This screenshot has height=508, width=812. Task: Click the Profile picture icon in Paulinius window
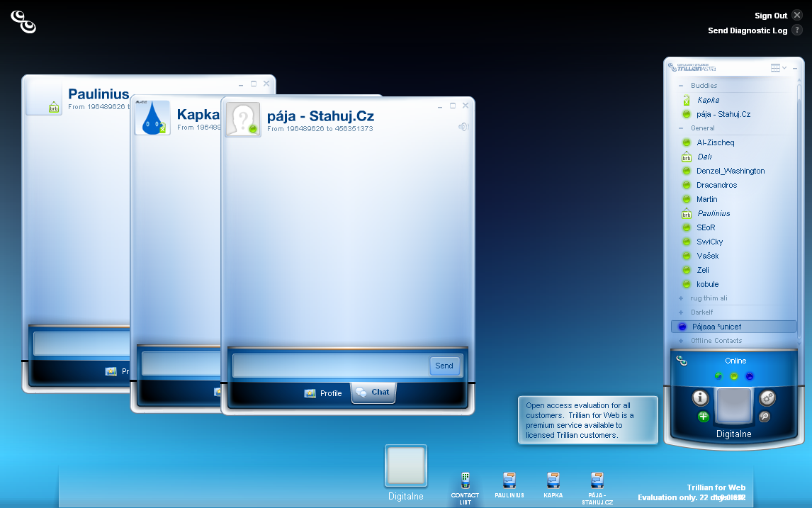pyautogui.click(x=111, y=371)
